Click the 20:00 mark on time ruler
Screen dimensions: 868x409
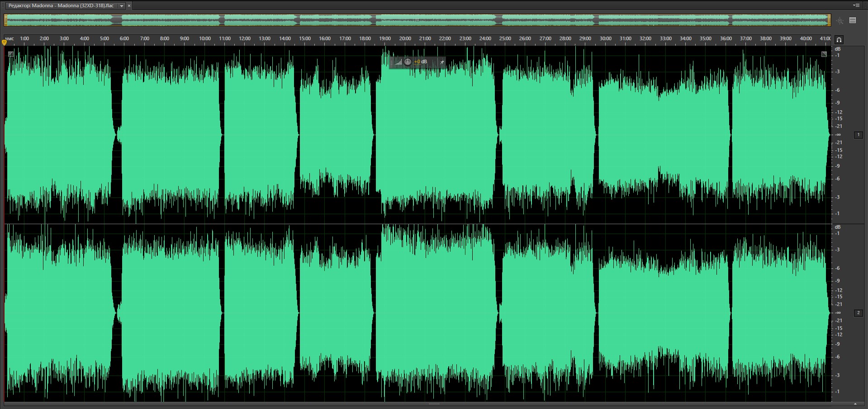(405, 39)
